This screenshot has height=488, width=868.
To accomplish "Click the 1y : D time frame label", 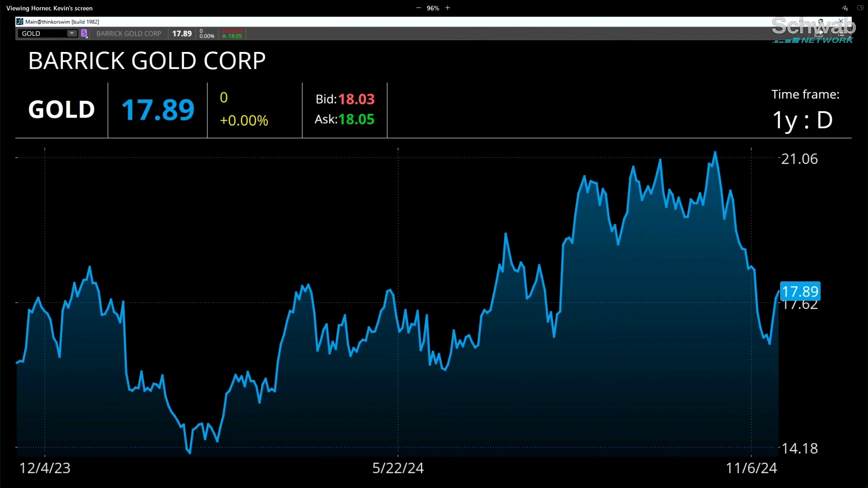I will pyautogui.click(x=802, y=120).
